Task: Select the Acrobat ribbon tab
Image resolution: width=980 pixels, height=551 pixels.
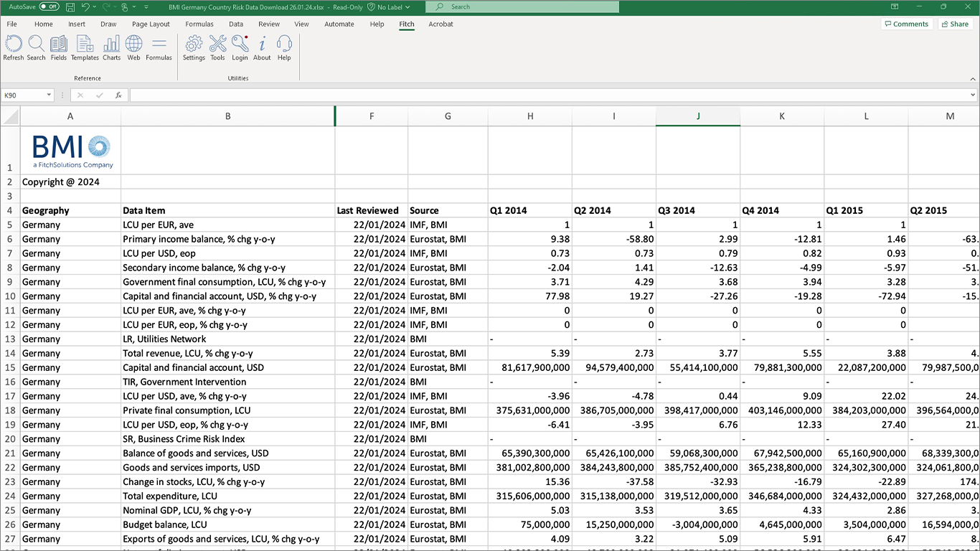Action: (x=440, y=24)
